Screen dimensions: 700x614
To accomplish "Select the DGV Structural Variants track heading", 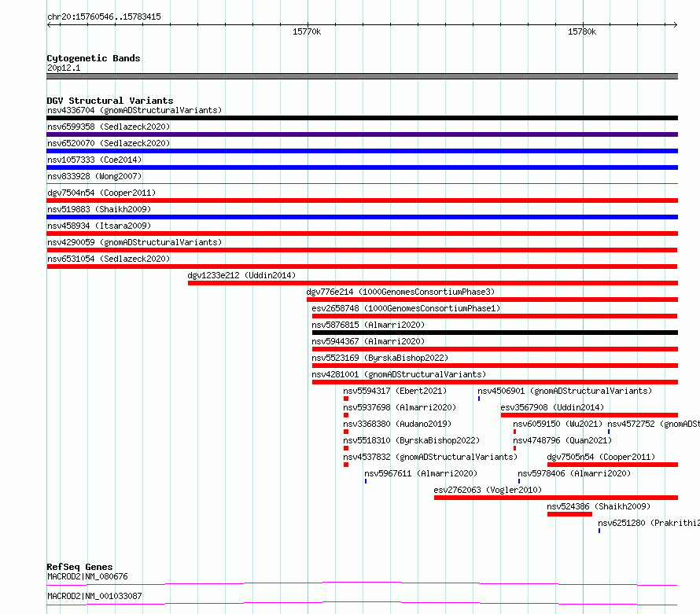I will (110, 101).
